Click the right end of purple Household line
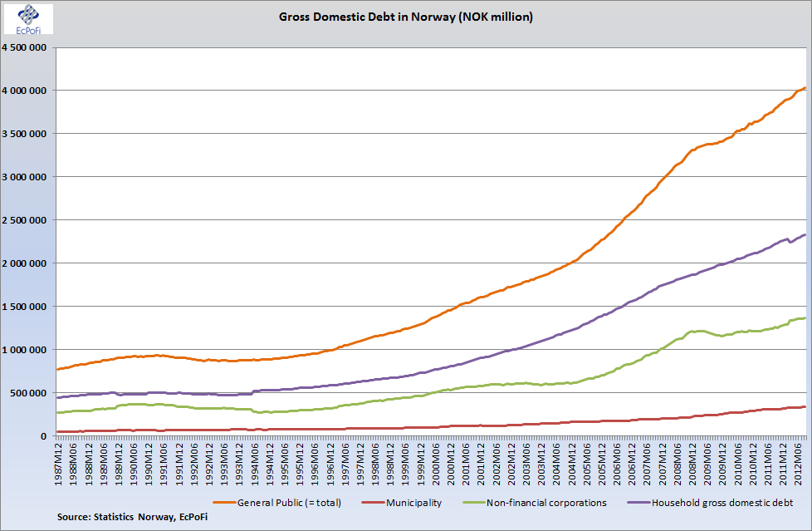This screenshot has width=812, height=531. [x=805, y=235]
